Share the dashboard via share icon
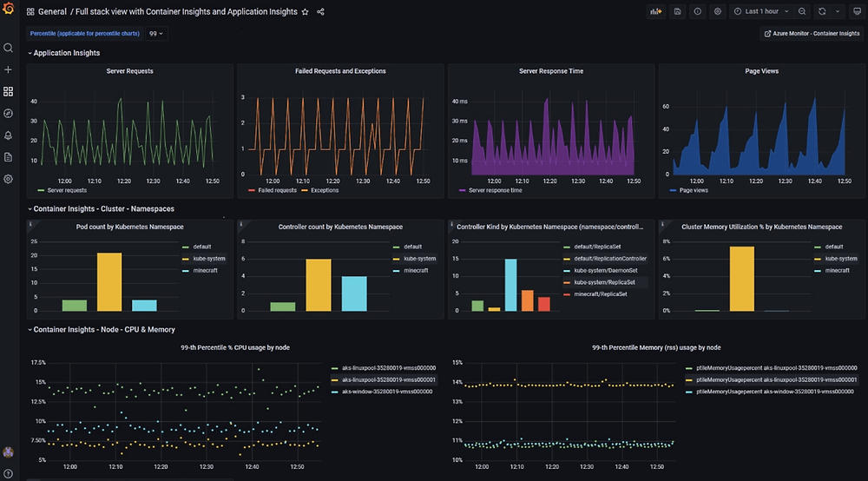Image resolution: width=868 pixels, height=481 pixels. (x=320, y=11)
